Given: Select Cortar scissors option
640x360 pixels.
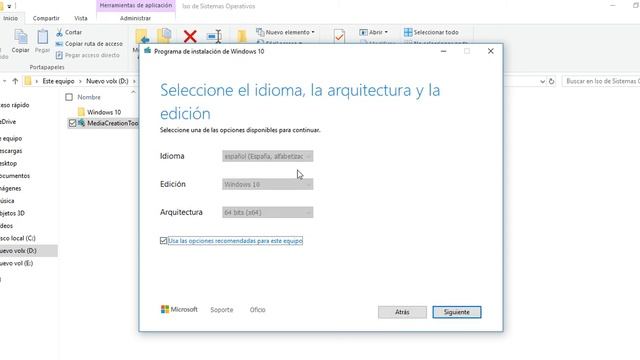Looking at the screenshot, I should [x=69, y=32].
